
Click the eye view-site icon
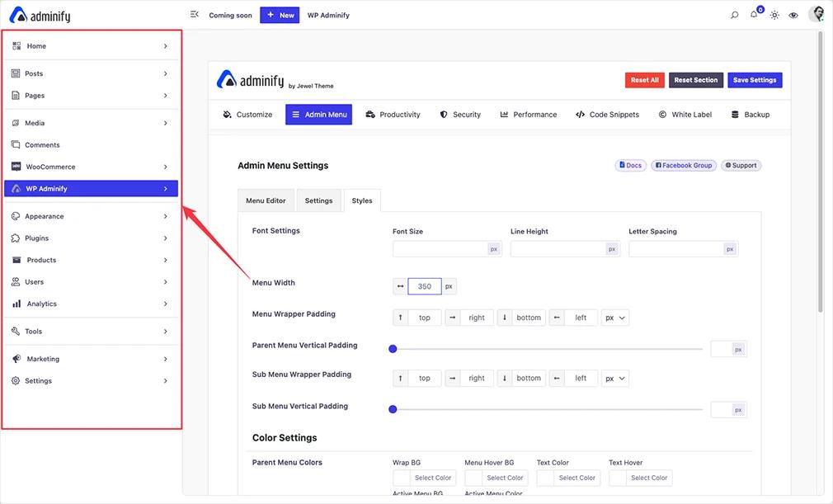[793, 15]
